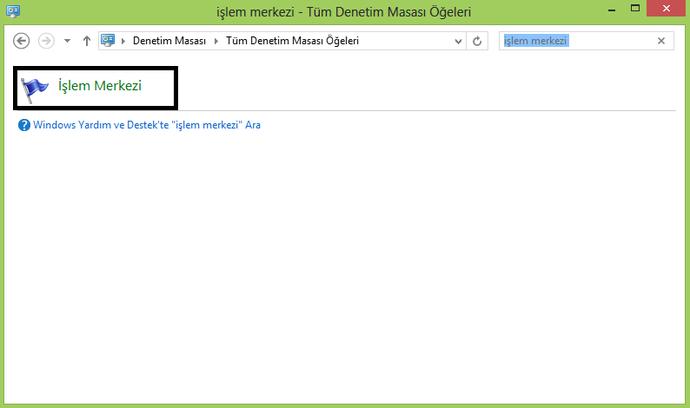Open the address bar history dropdown

[x=458, y=41]
